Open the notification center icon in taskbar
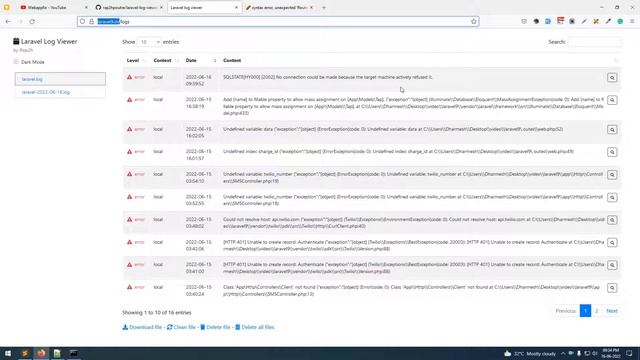 [x=629, y=353]
